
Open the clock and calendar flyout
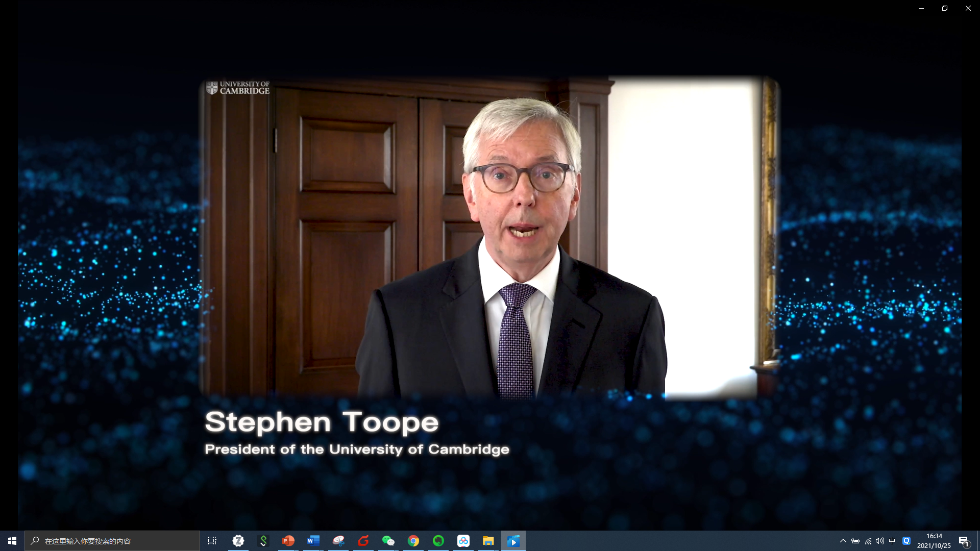coord(934,541)
